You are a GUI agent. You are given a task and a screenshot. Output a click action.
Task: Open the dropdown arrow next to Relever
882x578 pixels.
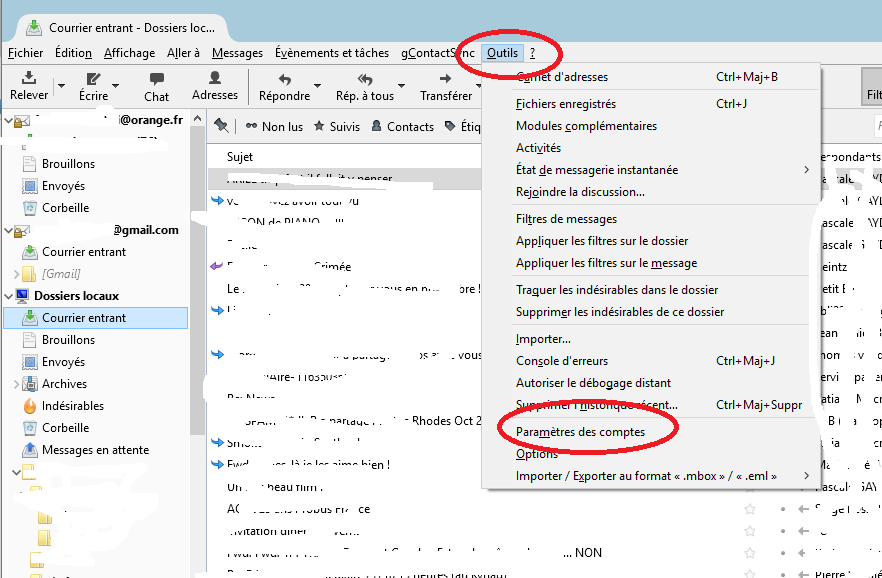(61, 87)
